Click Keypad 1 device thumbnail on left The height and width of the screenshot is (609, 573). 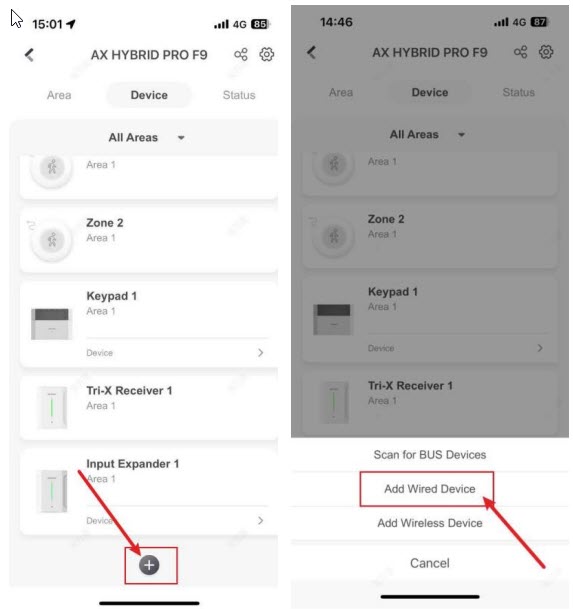coord(52,324)
